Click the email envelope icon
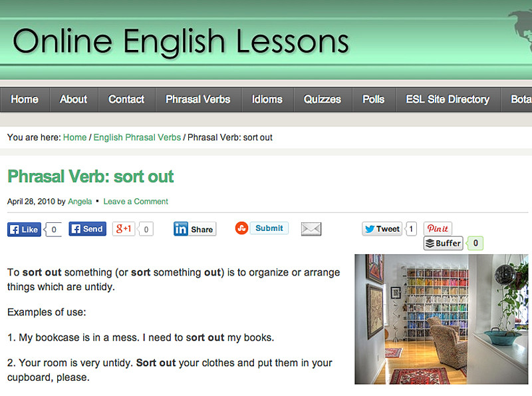Viewport: 532px width, 396px height. pyautogui.click(x=311, y=229)
